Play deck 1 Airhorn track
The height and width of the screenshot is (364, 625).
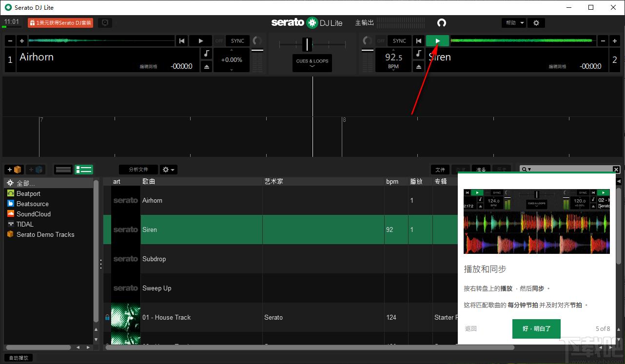(200, 41)
